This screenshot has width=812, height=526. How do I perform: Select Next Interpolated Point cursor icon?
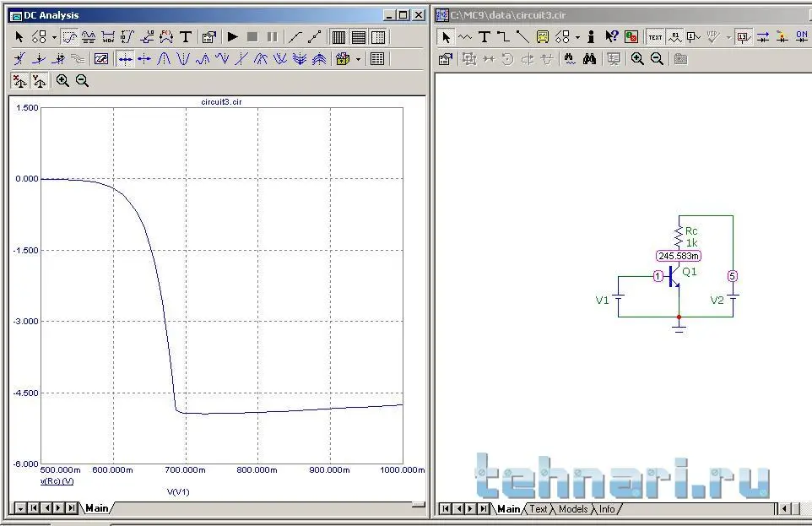pos(144,59)
